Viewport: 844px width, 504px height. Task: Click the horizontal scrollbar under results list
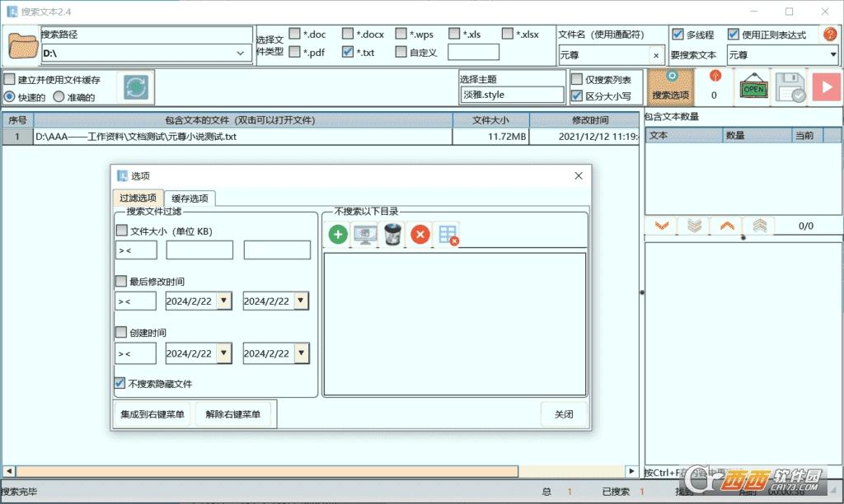pyautogui.click(x=272, y=472)
